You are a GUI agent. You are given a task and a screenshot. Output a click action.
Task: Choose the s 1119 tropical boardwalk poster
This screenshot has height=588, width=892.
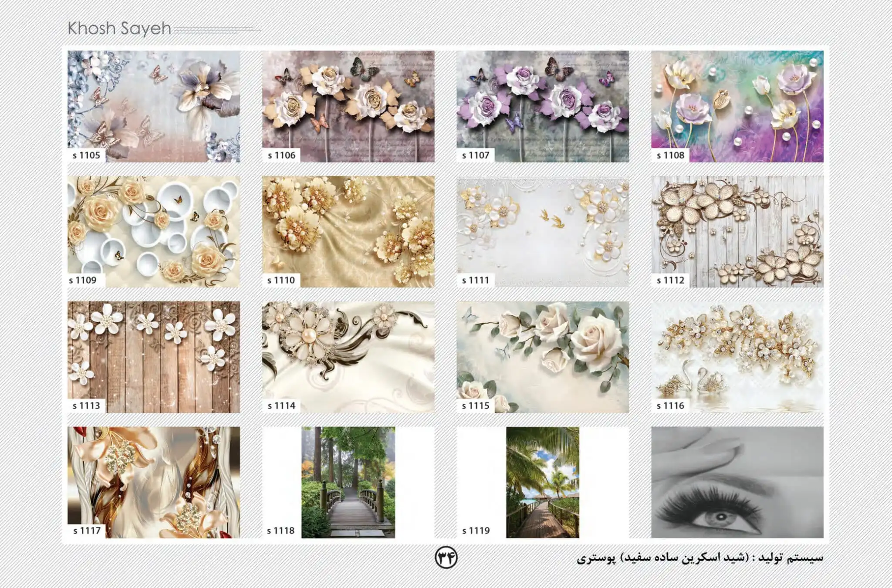[543, 482]
